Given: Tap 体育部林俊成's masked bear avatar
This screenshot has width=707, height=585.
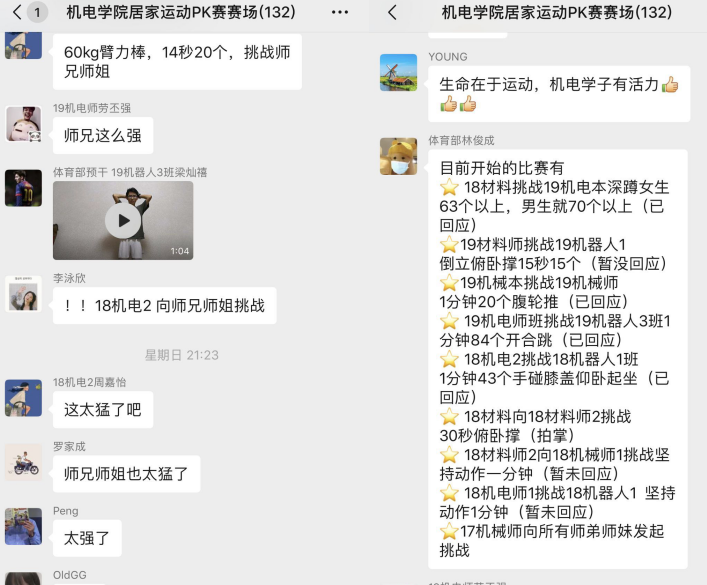Looking at the screenshot, I should [399, 156].
